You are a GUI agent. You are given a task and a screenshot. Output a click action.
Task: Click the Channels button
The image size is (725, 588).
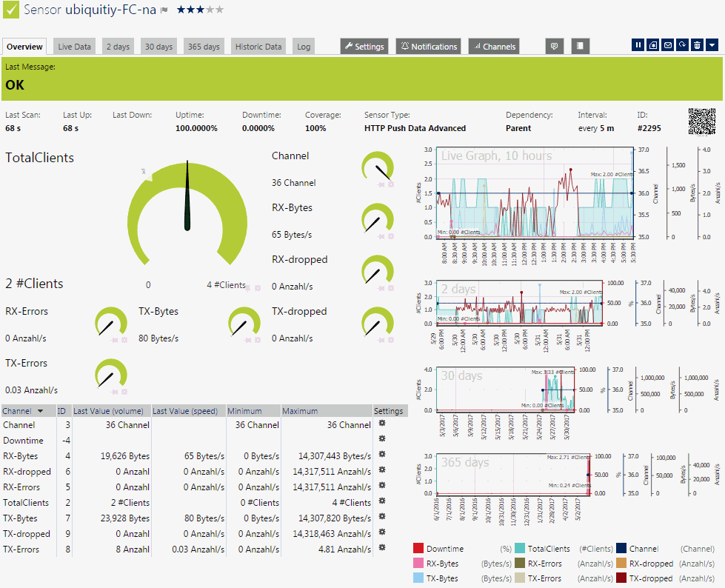tap(494, 46)
